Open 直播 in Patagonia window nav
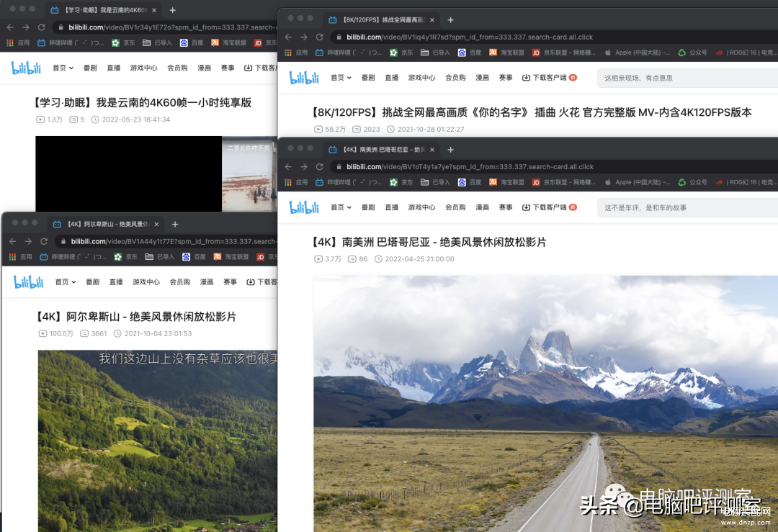Screen dimensions: 778x532 [x=391, y=207]
